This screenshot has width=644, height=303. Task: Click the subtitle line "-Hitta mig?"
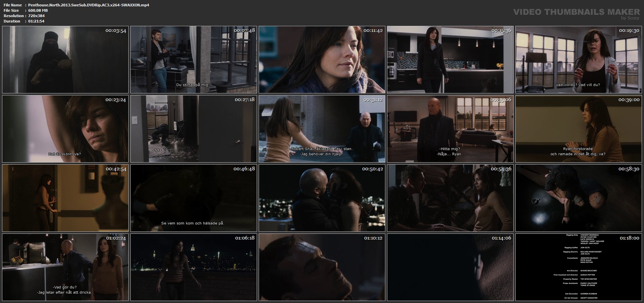pos(449,149)
